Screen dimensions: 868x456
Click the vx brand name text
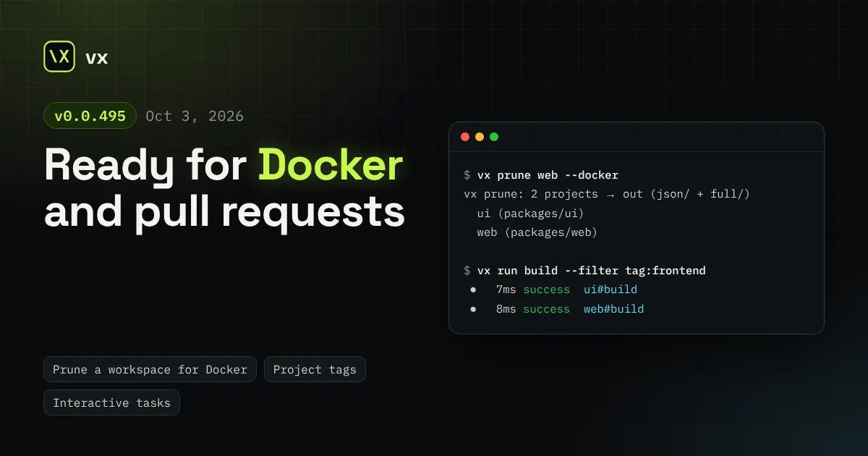click(x=97, y=58)
